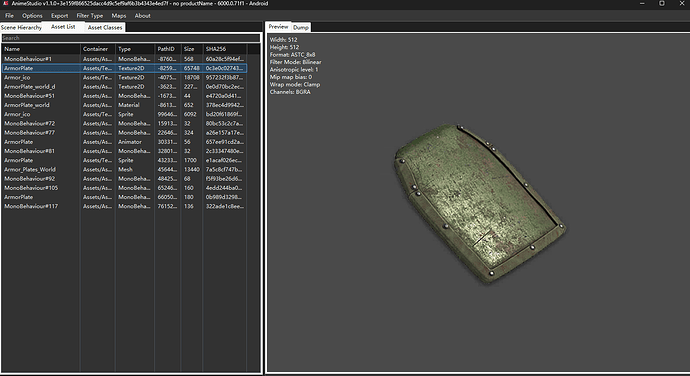Click the armor plate texture preview image
Viewport: 690px width, 376px height.
tap(480, 203)
